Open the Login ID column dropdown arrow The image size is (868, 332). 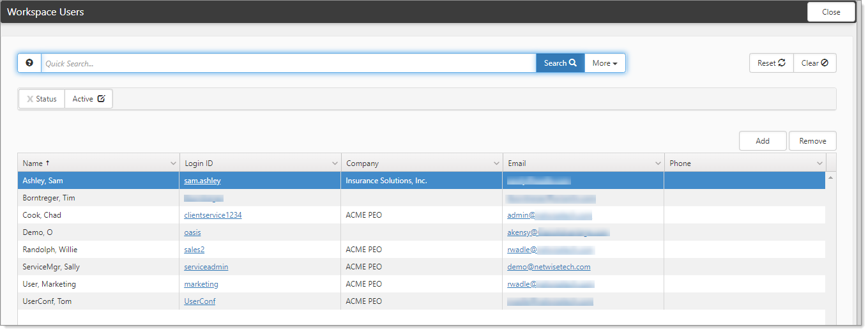pos(335,163)
